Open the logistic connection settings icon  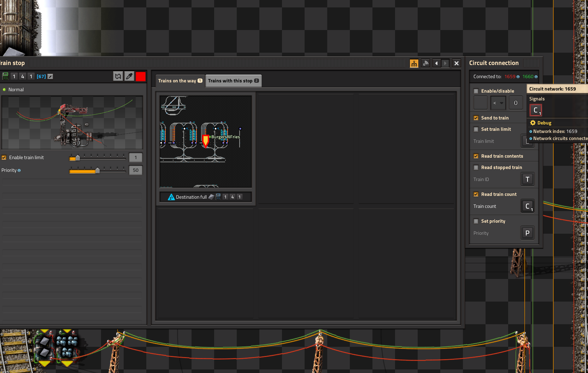(x=425, y=63)
